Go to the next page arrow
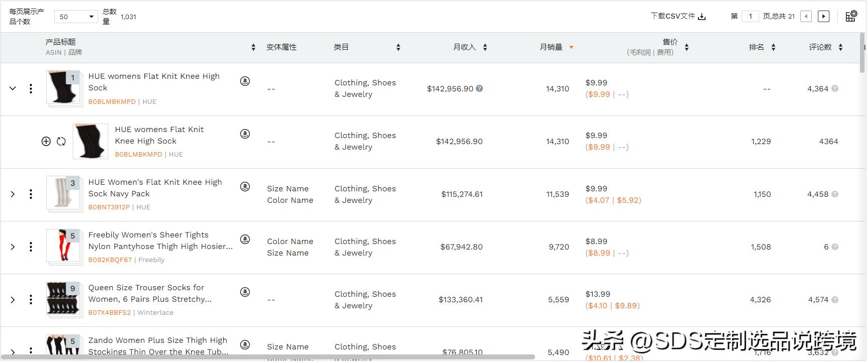Screen dimensions: 868x363 pos(823,17)
